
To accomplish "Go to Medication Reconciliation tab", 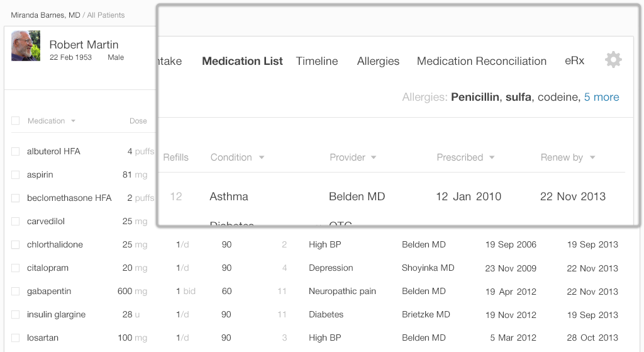I will click(x=481, y=61).
